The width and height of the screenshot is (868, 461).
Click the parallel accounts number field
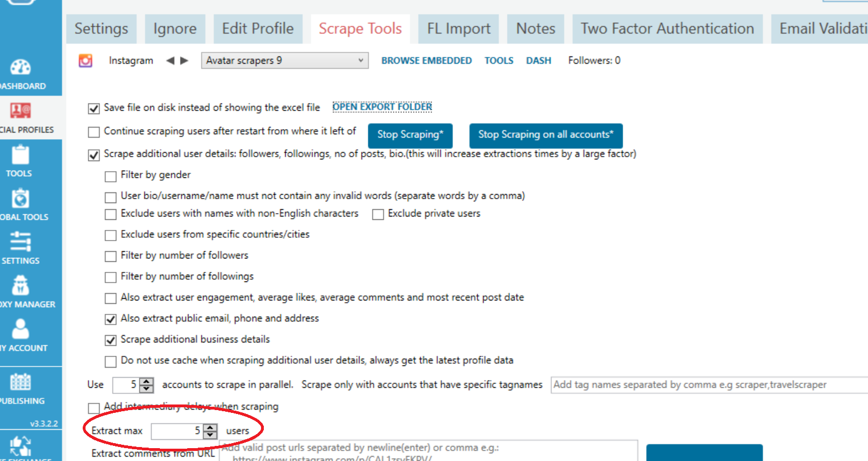click(126, 385)
